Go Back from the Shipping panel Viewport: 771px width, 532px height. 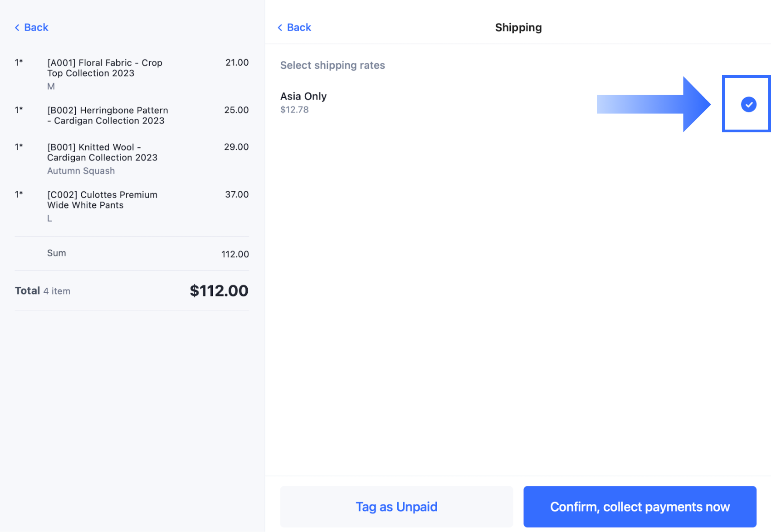tap(294, 28)
